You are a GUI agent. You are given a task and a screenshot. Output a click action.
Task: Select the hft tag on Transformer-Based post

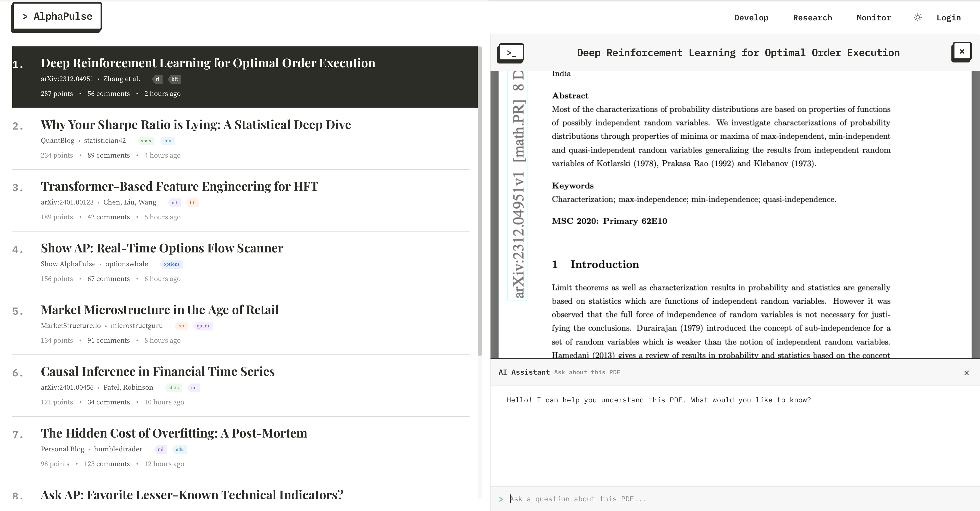[x=192, y=202]
